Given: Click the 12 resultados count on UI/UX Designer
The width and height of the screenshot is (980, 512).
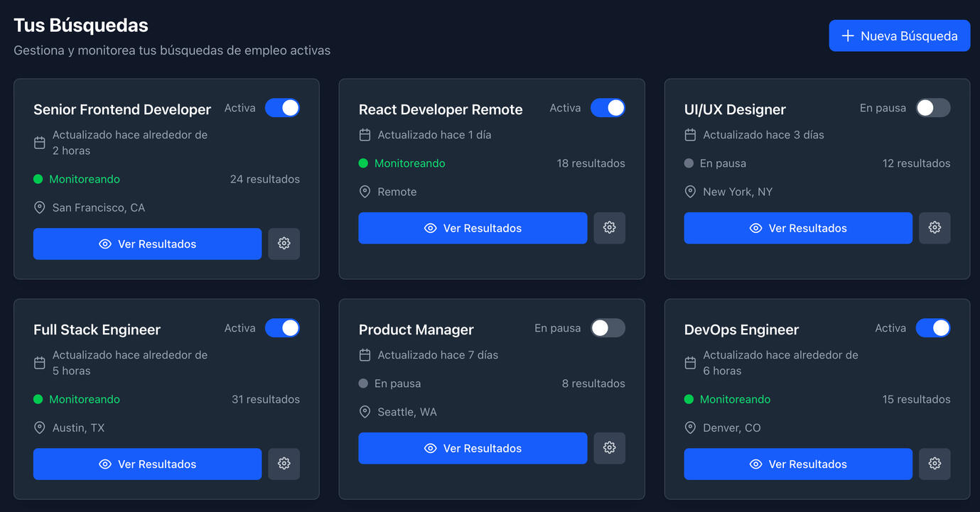Looking at the screenshot, I should point(916,163).
